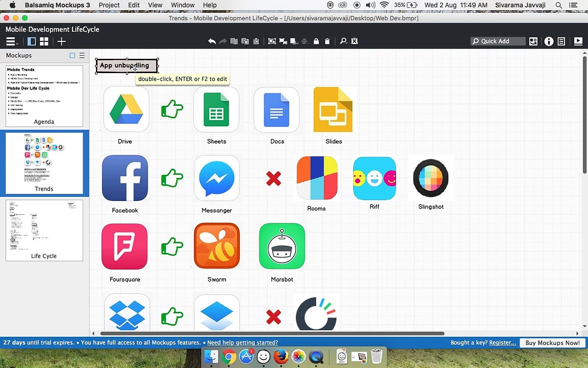Select the Trends mockup thumbnail
The width and height of the screenshot is (588, 368).
44,163
